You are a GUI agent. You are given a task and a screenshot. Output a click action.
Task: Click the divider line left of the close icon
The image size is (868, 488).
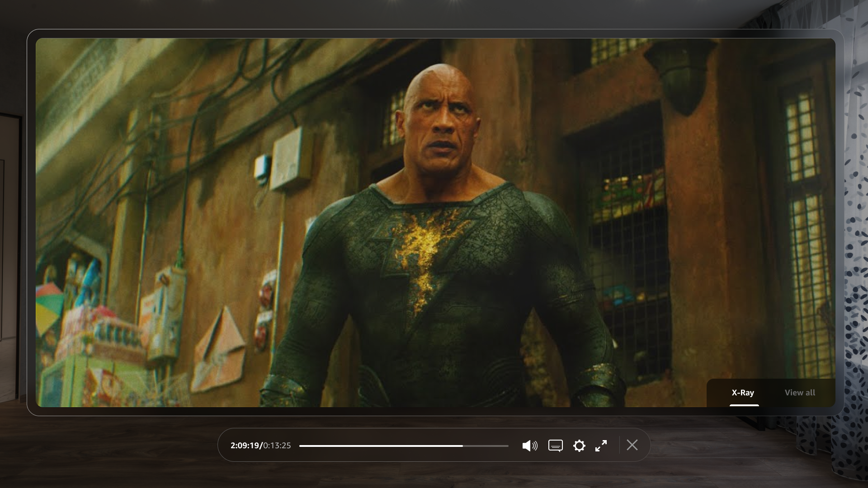point(619,445)
